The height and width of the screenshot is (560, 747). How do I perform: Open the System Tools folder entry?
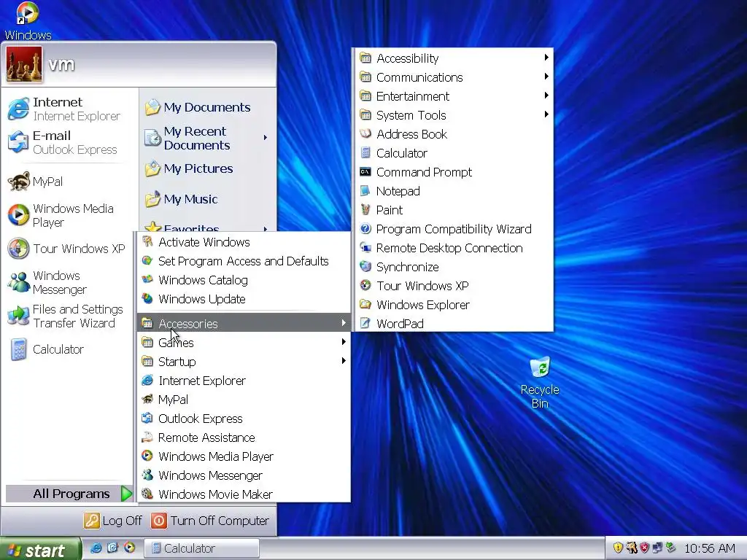(x=454, y=115)
